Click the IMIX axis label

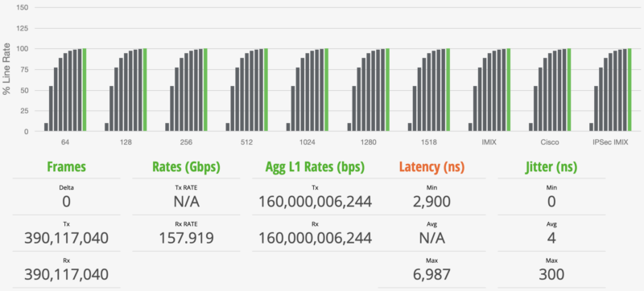[489, 143]
